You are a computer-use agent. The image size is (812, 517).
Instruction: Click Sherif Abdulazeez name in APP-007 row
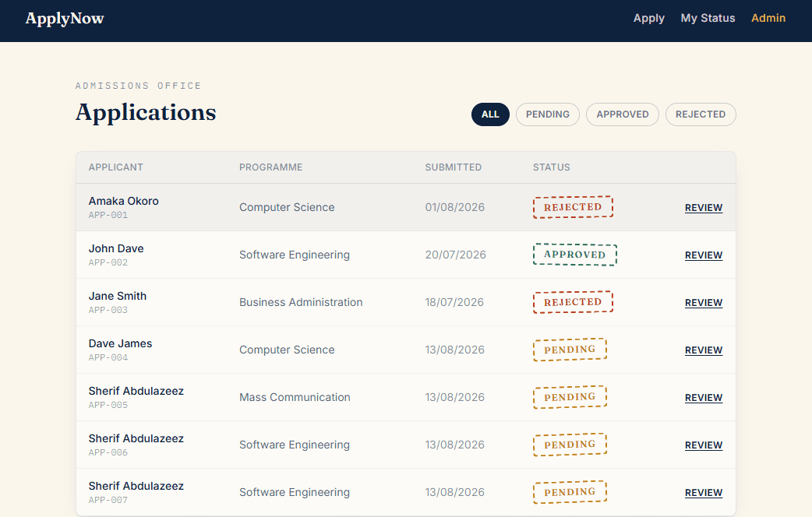click(x=136, y=487)
